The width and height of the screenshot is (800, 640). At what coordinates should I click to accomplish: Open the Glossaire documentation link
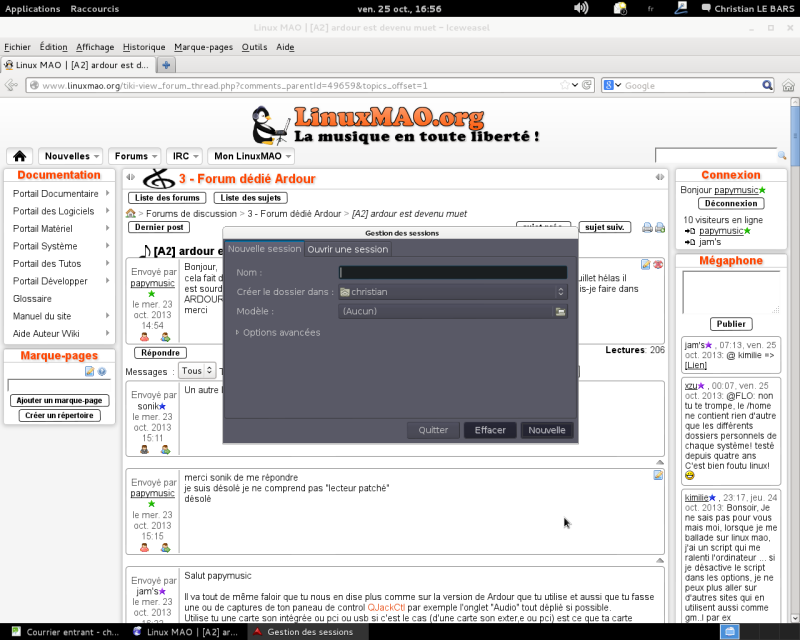pyautogui.click(x=32, y=299)
